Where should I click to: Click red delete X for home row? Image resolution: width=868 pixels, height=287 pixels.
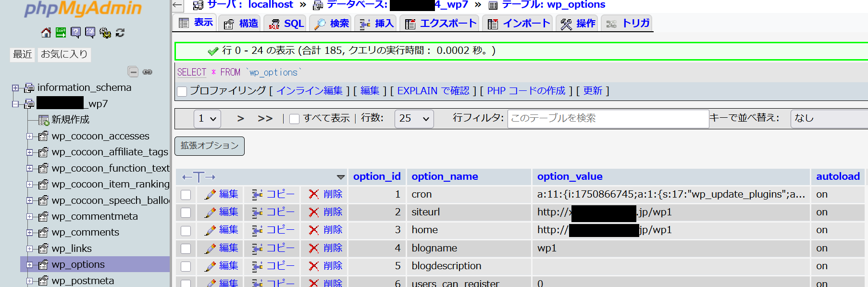tap(314, 230)
